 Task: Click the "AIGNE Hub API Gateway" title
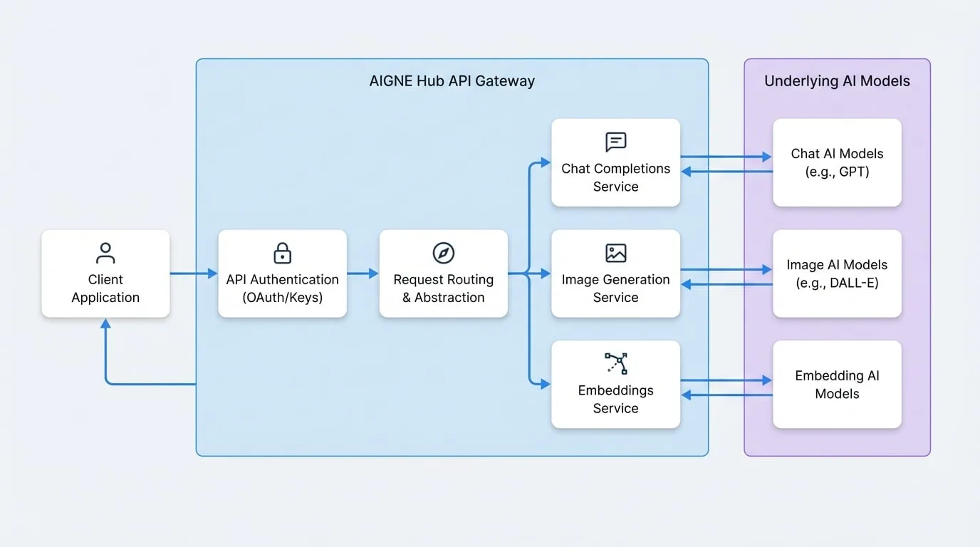(x=452, y=80)
